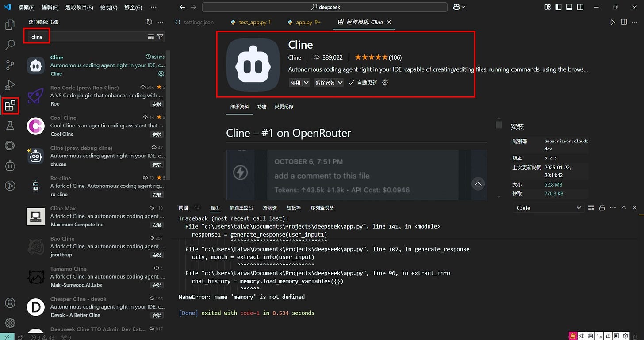Toggle output scroll lock icon
The image size is (644, 340).
pos(602,208)
